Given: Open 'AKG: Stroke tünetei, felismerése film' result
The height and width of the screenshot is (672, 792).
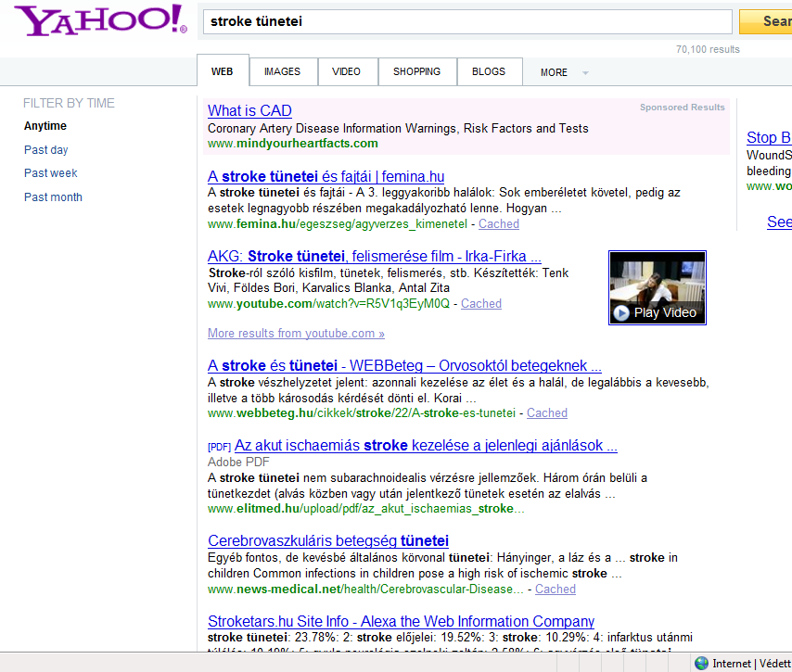Looking at the screenshot, I should (375, 256).
